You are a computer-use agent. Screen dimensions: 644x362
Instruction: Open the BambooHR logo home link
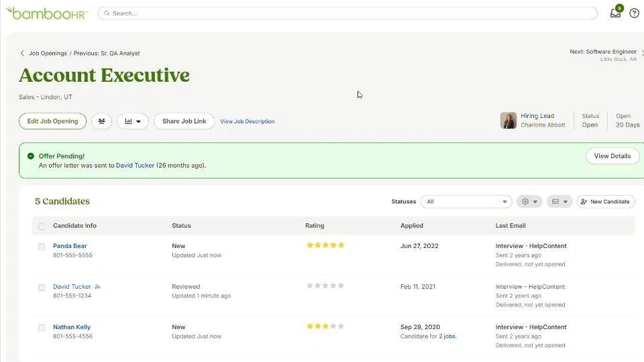(x=46, y=13)
